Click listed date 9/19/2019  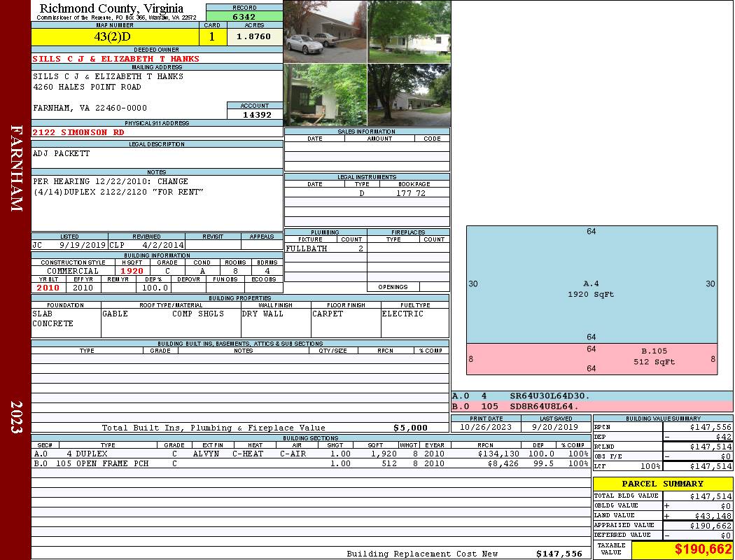click(83, 245)
